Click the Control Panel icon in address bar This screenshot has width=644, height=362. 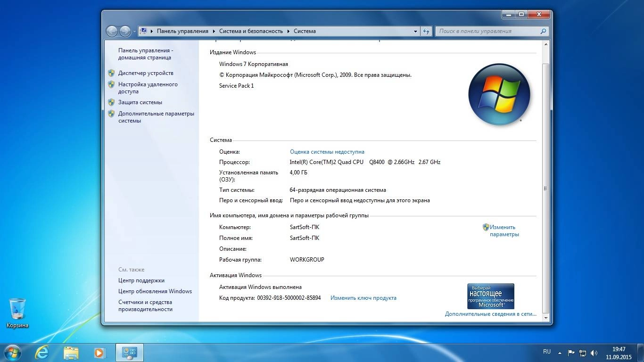pos(143,31)
